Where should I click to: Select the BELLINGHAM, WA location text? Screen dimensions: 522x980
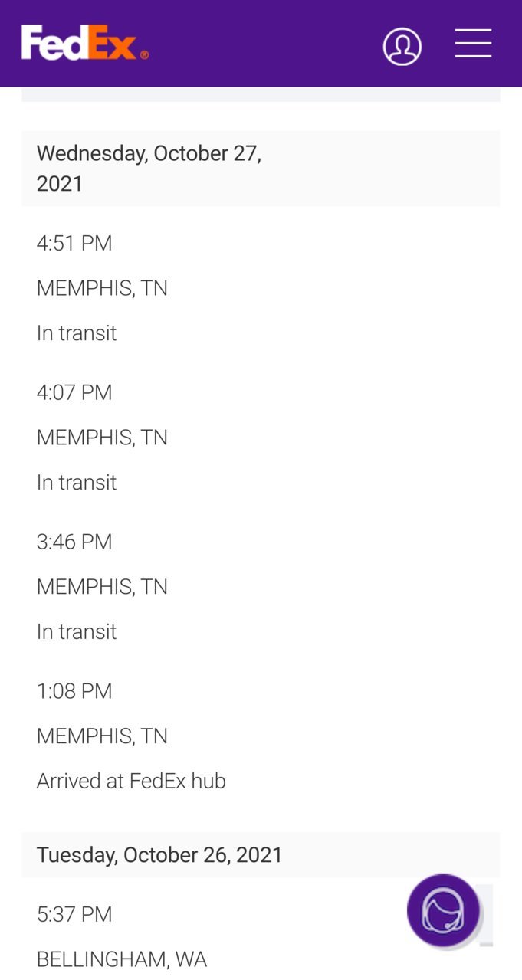tap(122, 959)
